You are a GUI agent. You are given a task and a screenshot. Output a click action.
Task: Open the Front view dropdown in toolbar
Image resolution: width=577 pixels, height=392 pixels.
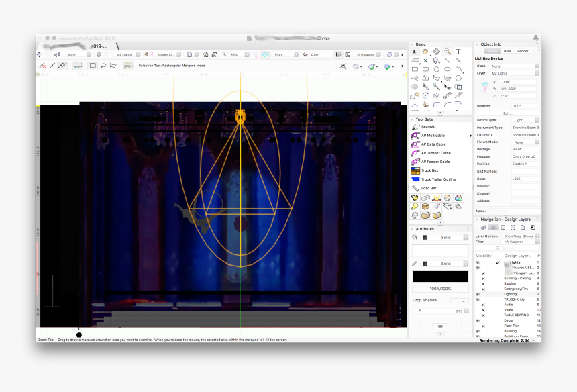[x=285, y=54]
